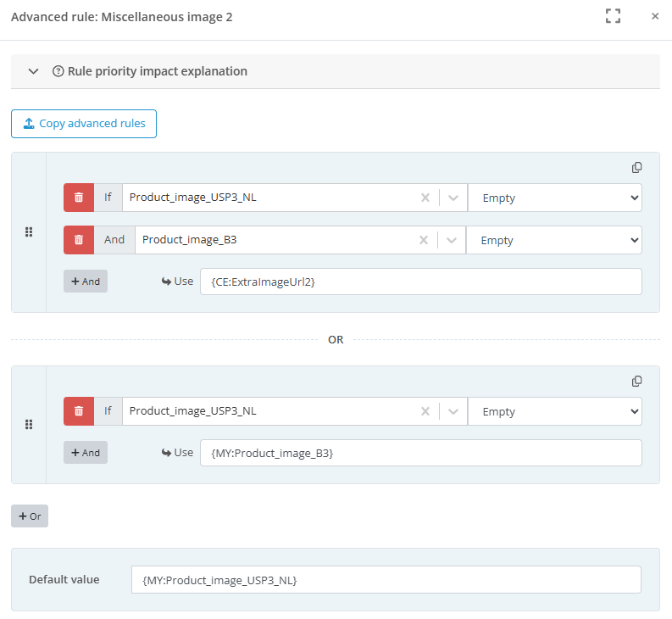Viewport: 672px width, 619px height.
Task: Close the Advanced rule dialog
Action: [x=655, y=16]
